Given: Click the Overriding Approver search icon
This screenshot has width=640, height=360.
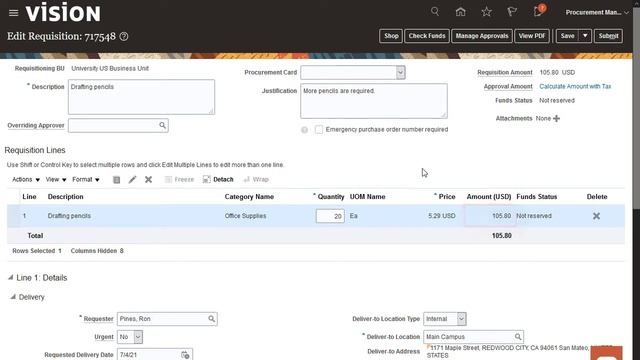Looking at the screenshot, I should pyautogui.click(x=162, y=125).
